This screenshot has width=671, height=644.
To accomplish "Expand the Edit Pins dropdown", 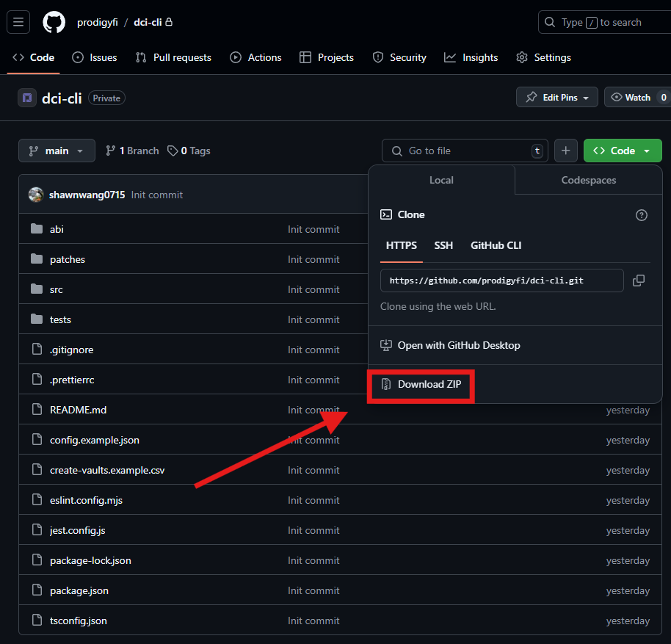I will (x=557, y=97).
